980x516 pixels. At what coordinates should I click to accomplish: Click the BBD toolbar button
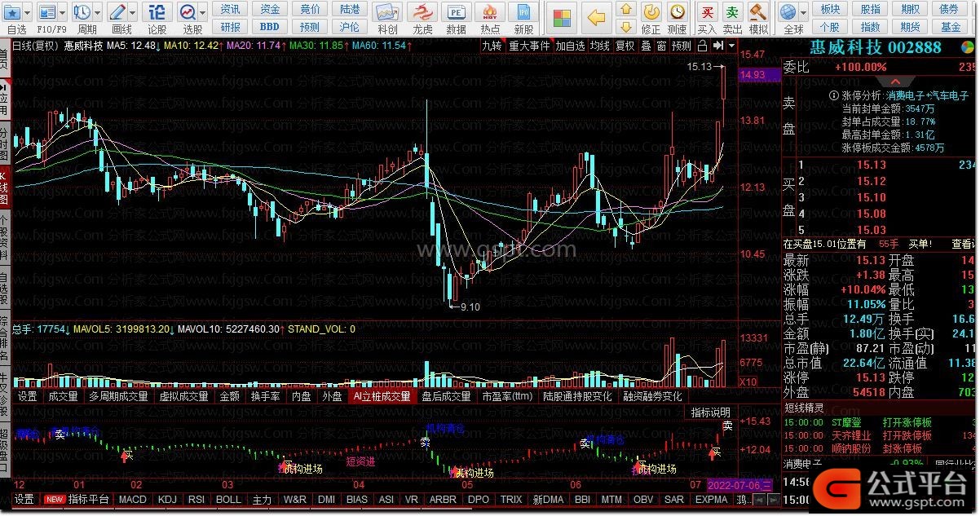270,26
